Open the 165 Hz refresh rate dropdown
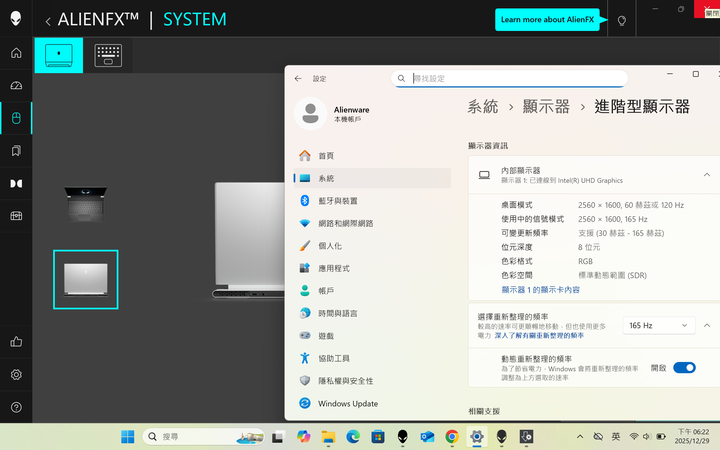The width and height of the screenshot is (720, 450). (x=657, y=325)
